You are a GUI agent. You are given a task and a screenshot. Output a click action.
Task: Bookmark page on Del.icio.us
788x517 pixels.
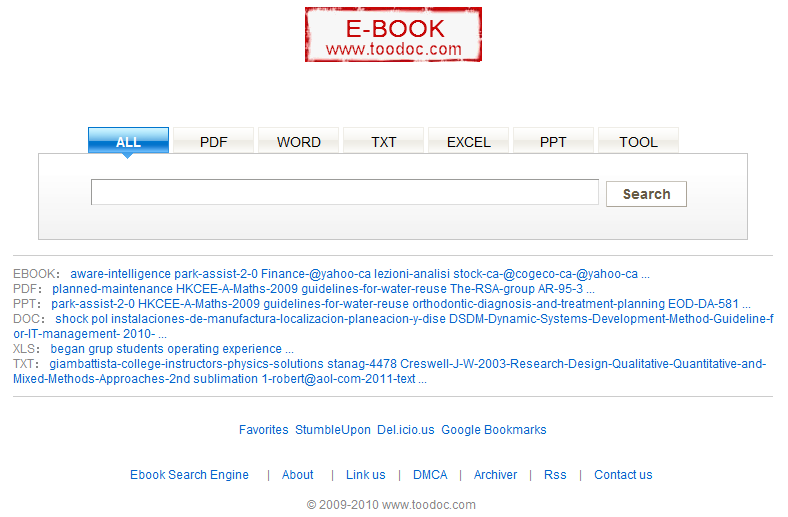pyautogui.click(x=406, y=430)
